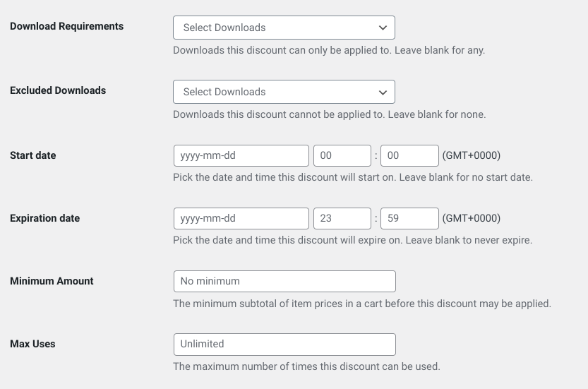Click the Expiration date label

click(44, 218)
